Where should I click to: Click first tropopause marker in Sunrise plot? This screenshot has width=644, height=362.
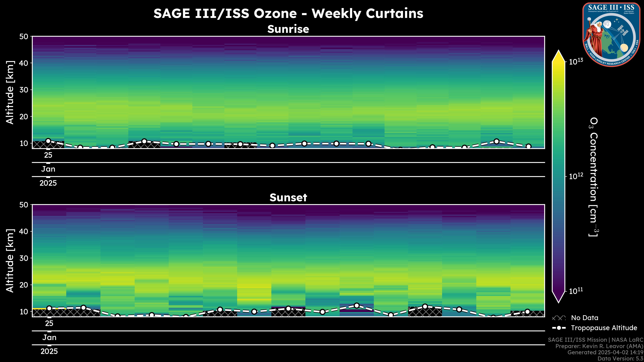tap(48, 141)
